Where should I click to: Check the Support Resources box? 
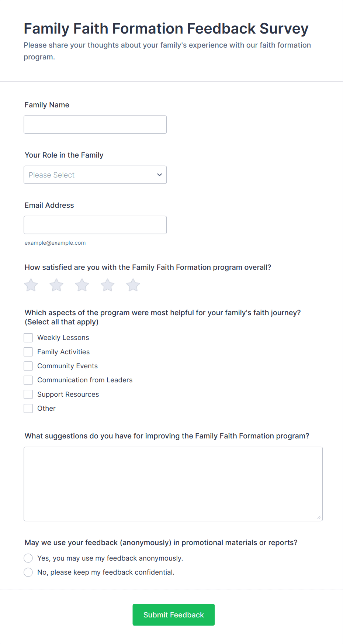coord(28,394)
